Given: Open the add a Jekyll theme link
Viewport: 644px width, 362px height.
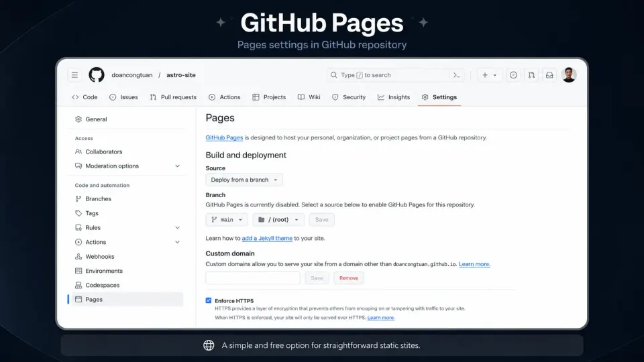Looking at the screenshot, I should (x=267, y=238).
